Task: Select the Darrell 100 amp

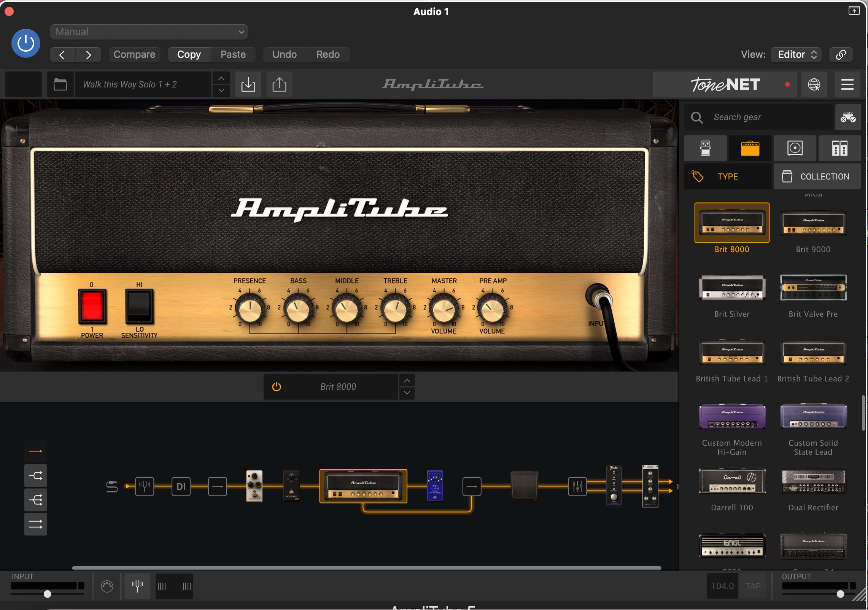Action: tap(732, 481)
